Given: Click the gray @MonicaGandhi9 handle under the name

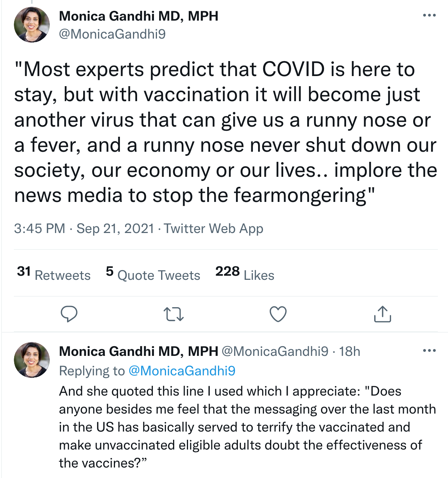Looking at the screenshot, I should [112, 34].
